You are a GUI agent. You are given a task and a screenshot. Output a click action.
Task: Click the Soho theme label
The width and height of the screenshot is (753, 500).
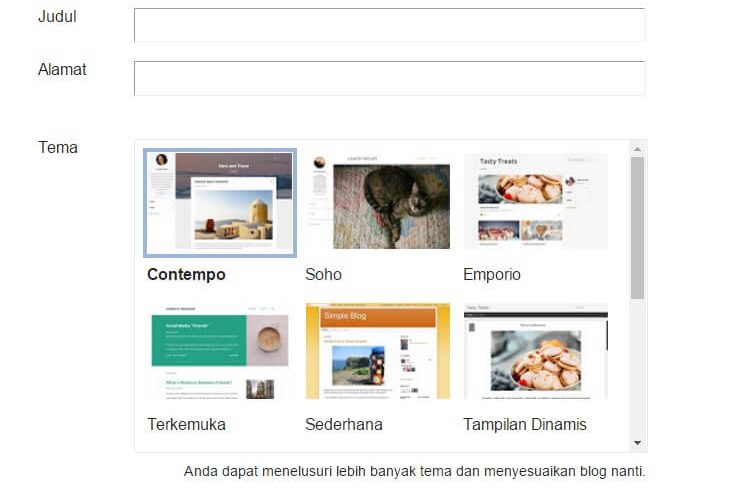(324, 275)
